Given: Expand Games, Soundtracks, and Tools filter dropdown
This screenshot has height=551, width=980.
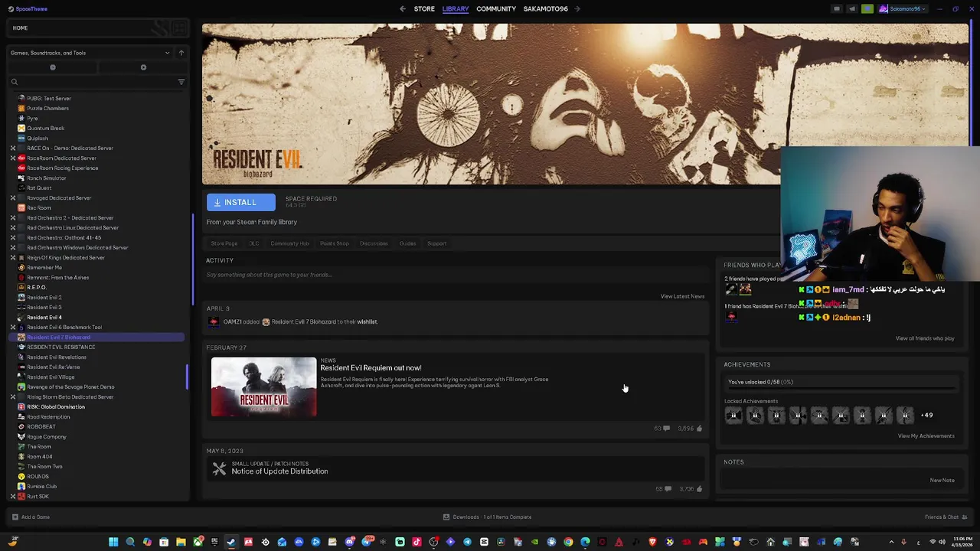Looking at the screenshot, I should click(90, 53).
